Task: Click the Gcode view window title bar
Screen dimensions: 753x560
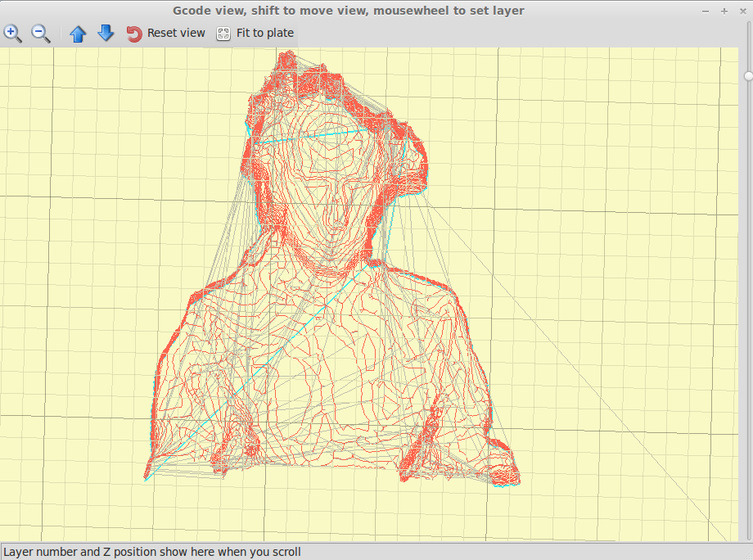Action: tap(348, 11)
